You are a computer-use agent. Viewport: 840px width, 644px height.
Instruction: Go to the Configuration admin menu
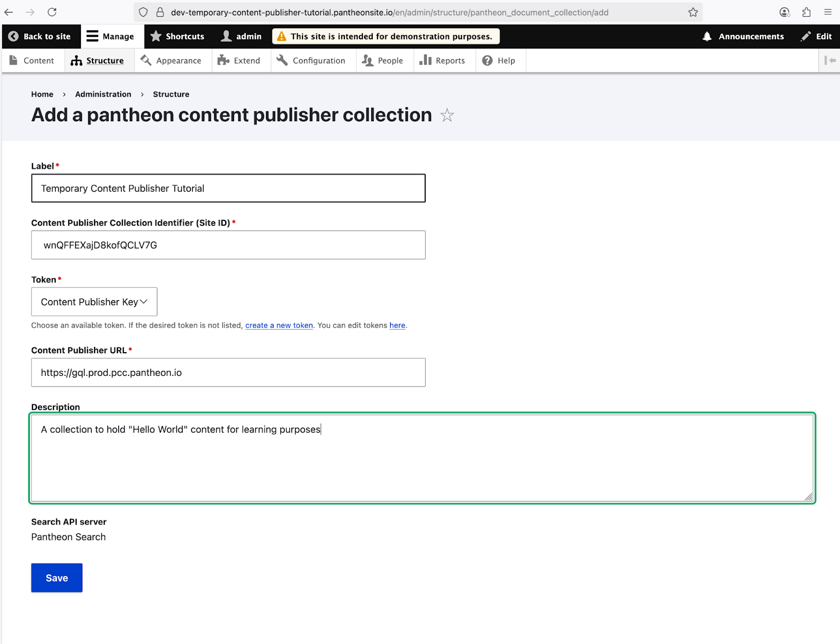tap(311, 60)
